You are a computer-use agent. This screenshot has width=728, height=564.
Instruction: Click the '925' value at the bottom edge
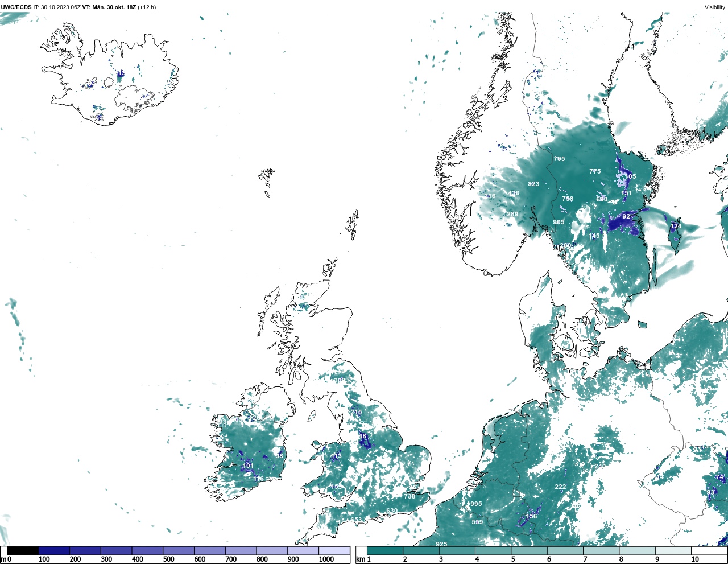tap(441, 544)
